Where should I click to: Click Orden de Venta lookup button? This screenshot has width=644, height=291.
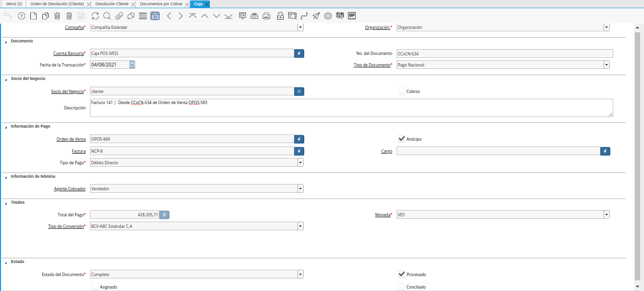299,139
